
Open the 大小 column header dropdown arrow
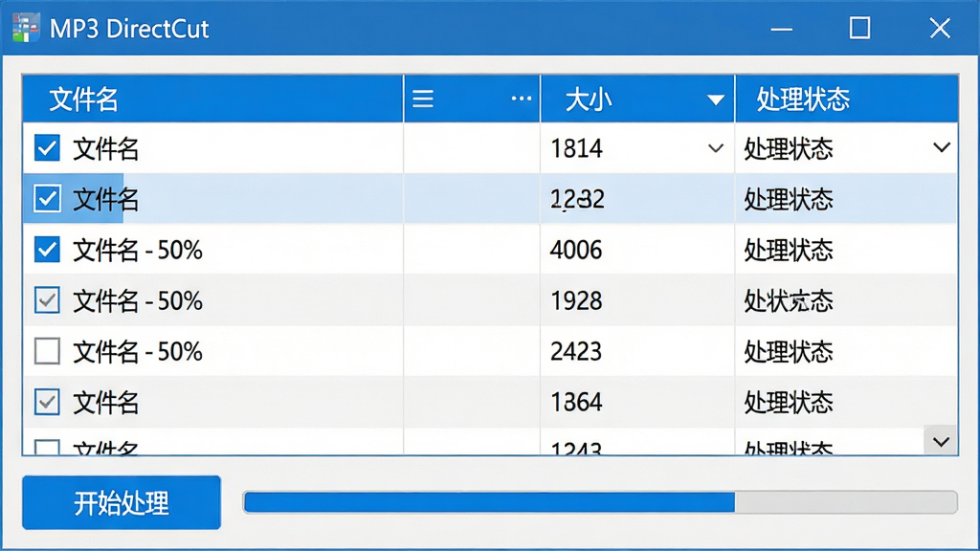716,99
